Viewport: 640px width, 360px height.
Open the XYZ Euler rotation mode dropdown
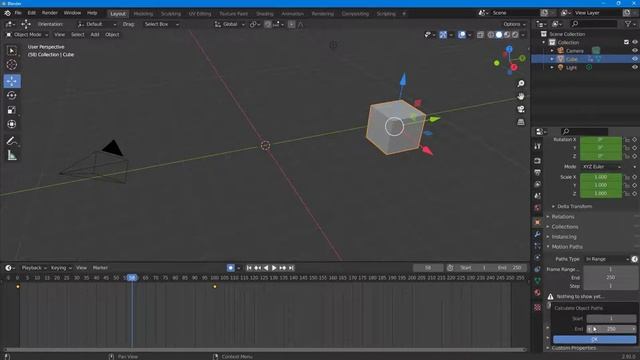602,167
